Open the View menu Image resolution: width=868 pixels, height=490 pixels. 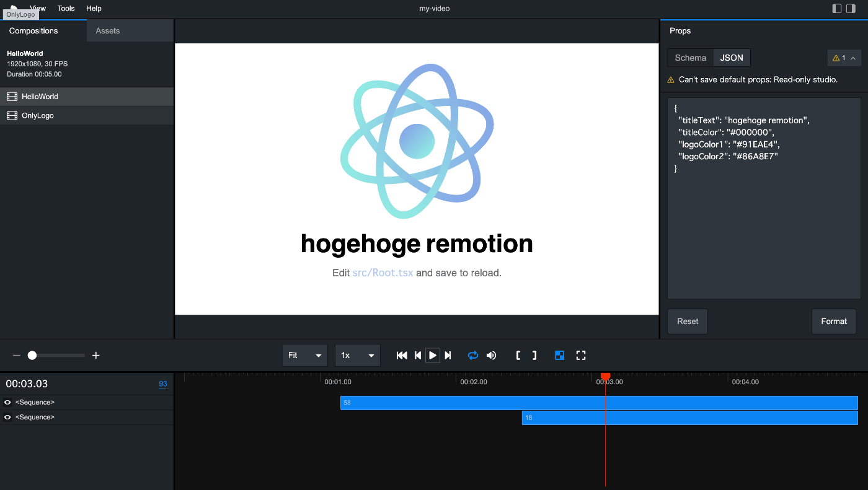click(x=38, y=8)
